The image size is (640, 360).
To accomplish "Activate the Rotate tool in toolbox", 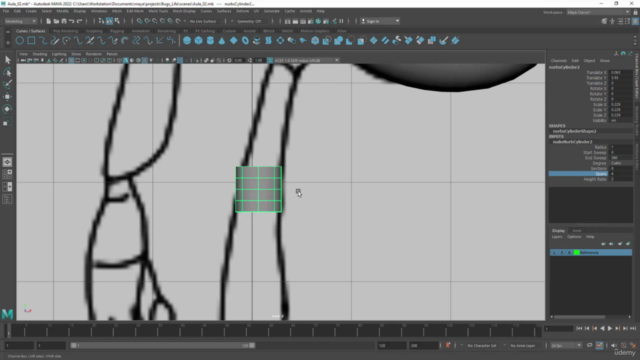I will coord(7,109).
